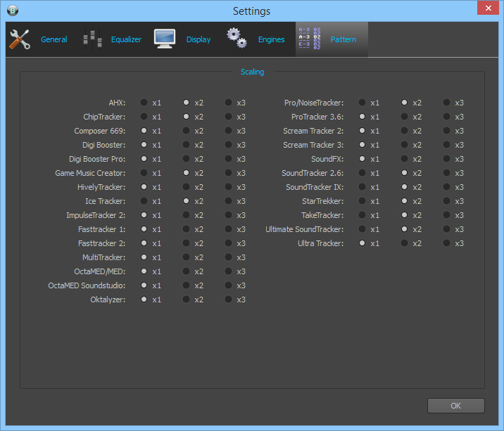Viewport: 504px width, 431px height.
Task: Select x2 for OctaMED Soundstudio
Action: [186, 285]
